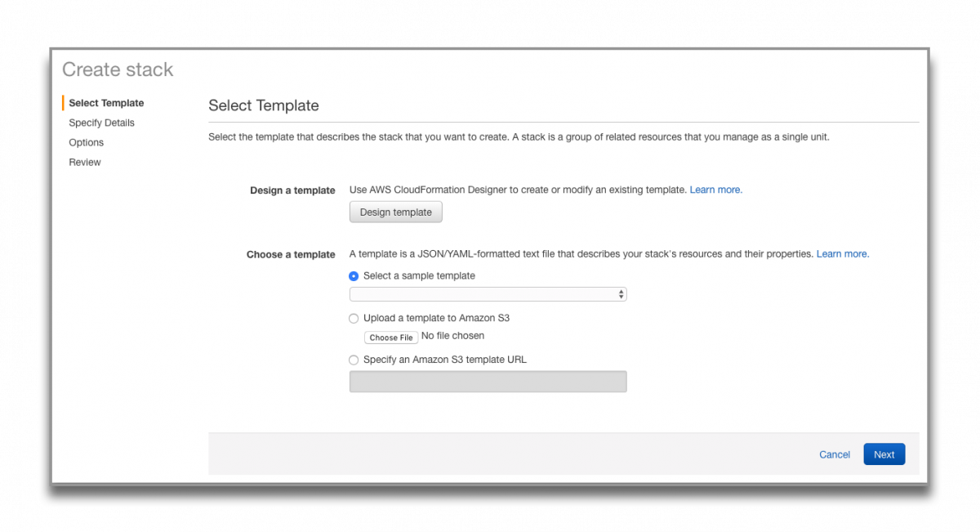Click the 'Create stack' page title
This screenshot has width=980, height=532.
pyautogui.click(x=118, y=69)
